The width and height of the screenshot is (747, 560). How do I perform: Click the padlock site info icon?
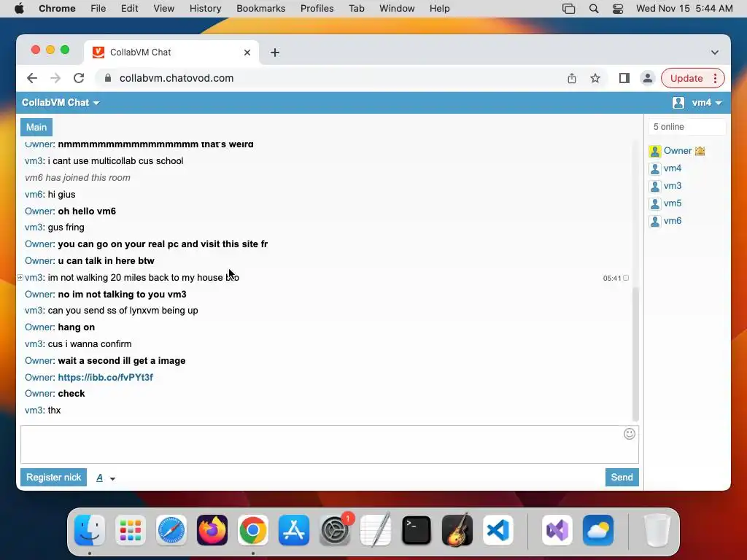pos(108,78)
